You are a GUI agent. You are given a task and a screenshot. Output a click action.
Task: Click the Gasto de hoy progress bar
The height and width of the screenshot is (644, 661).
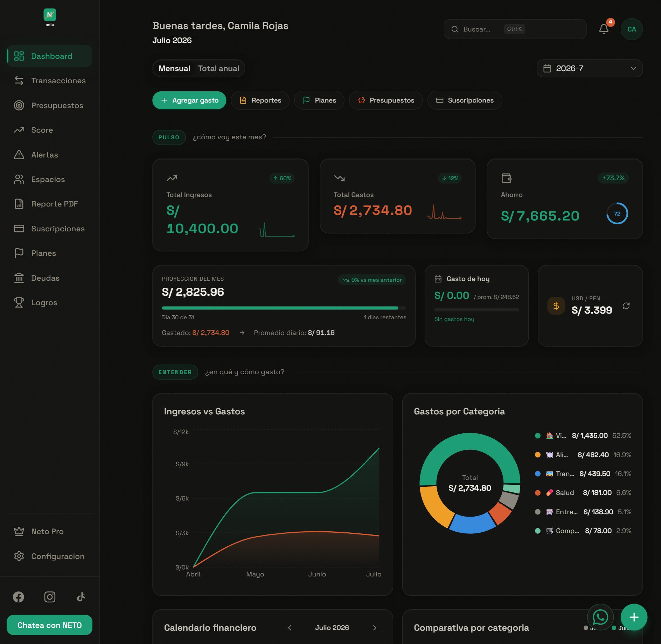pyautogui.click(x=476, y=310)
